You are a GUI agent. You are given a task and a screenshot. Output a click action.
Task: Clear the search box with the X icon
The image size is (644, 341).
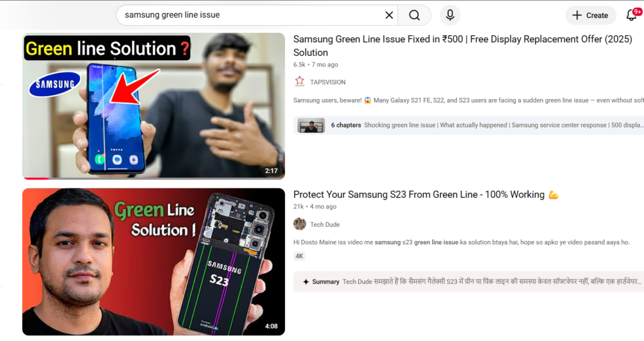pos(389,15)
